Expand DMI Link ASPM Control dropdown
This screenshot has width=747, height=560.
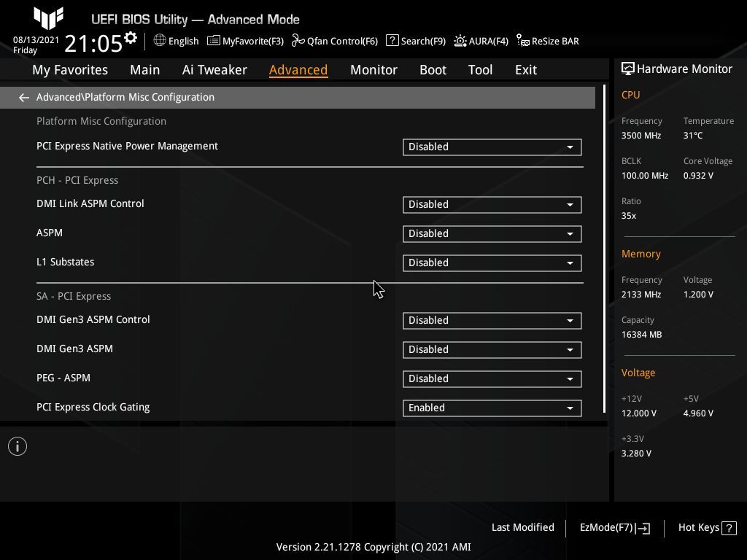pyautogui.click(x=492, y=205)
